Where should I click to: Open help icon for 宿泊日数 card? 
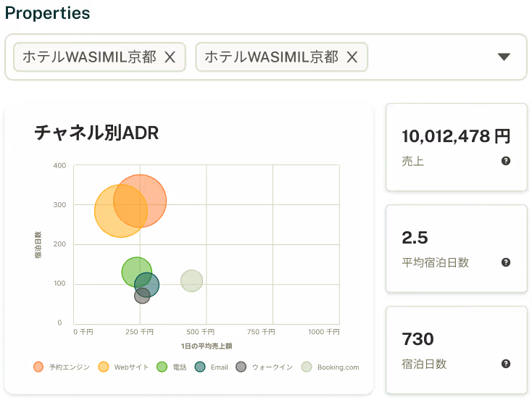[x=505, y=364]
